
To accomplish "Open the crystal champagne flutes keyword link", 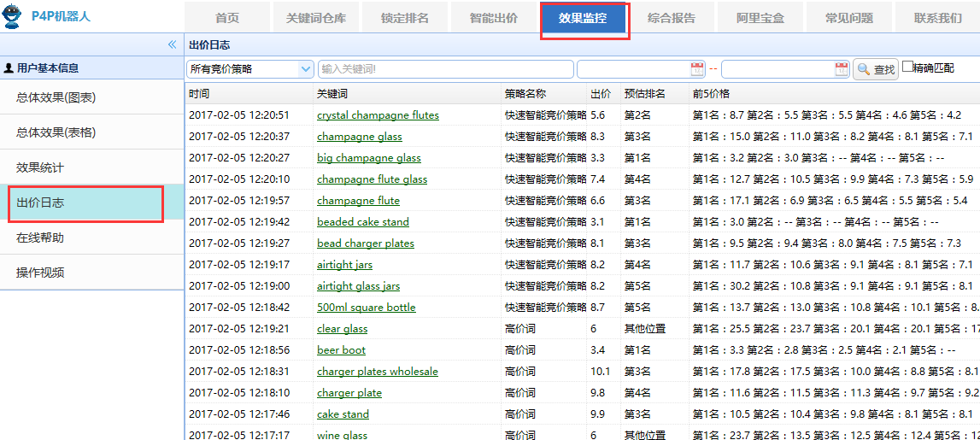I will 378,115.
